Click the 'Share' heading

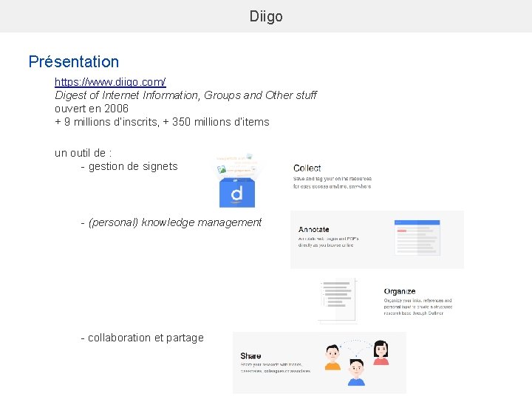pos(250,356)
